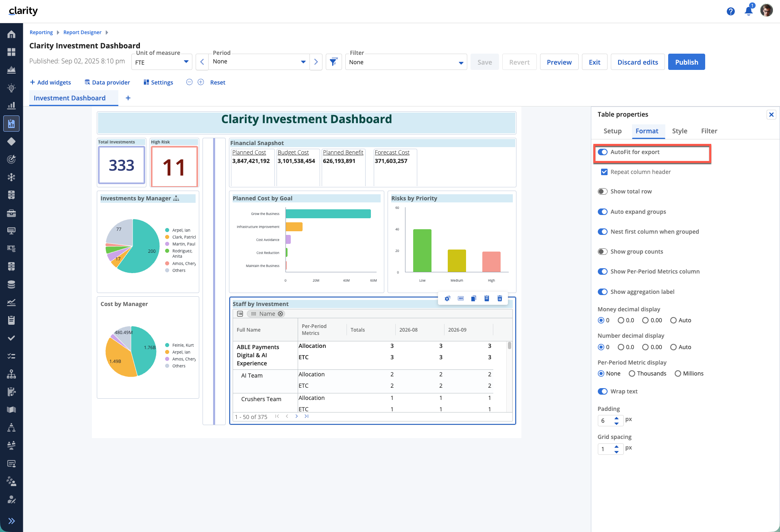Viewport: 780px width, 532px height.
Task: Click the Preview button
Action: click(559, 62)
